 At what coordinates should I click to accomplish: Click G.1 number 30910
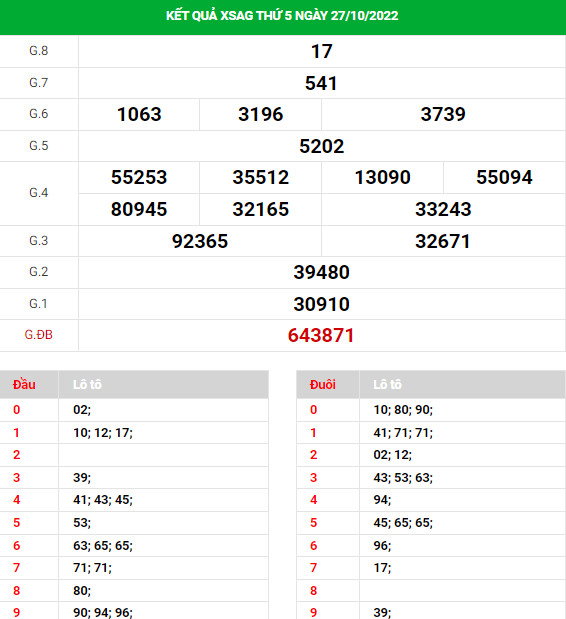321,304
